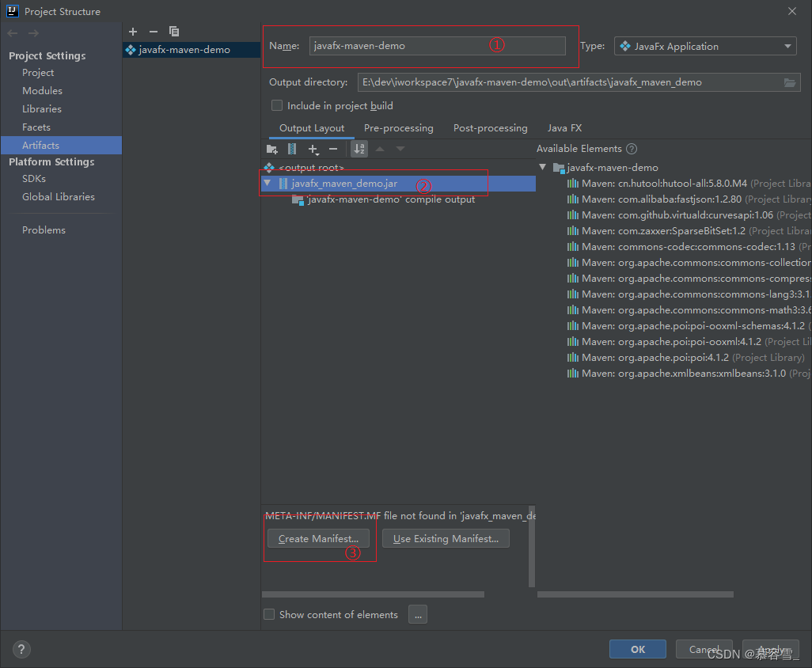Switch to Output Layout tab
The image size is (812, 668).
(x=312, y=128)
